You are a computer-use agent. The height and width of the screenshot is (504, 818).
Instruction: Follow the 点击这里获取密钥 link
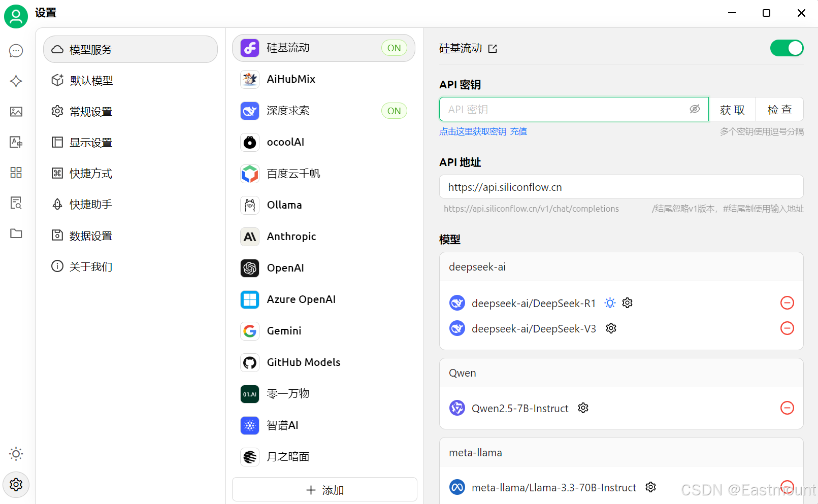pyautogui.click(x=473, y=131)
